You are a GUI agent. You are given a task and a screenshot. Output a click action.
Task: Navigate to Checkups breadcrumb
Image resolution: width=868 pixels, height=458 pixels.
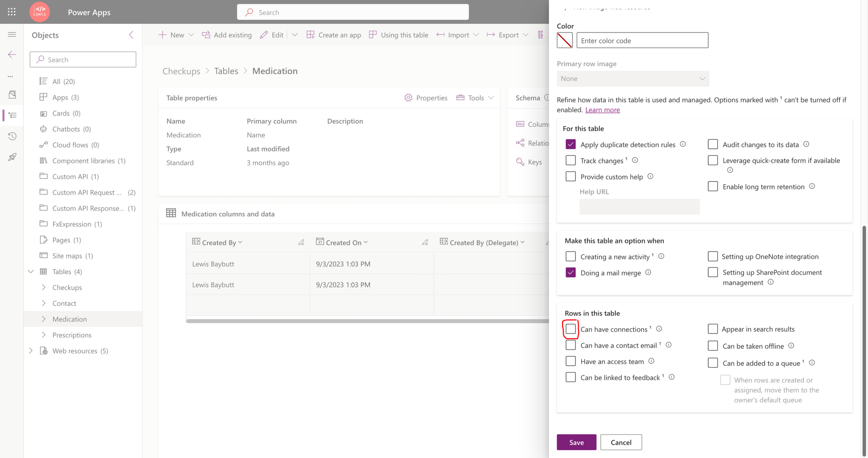(x=181, y=71)
